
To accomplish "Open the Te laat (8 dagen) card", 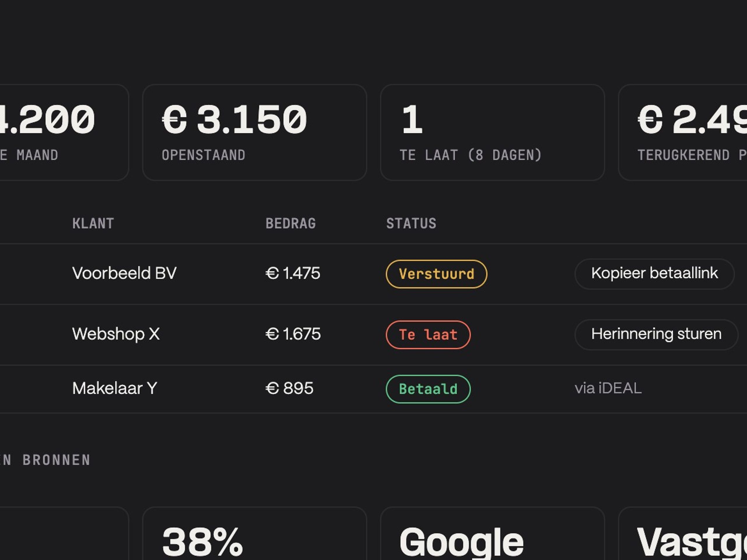I will point(492,132).
